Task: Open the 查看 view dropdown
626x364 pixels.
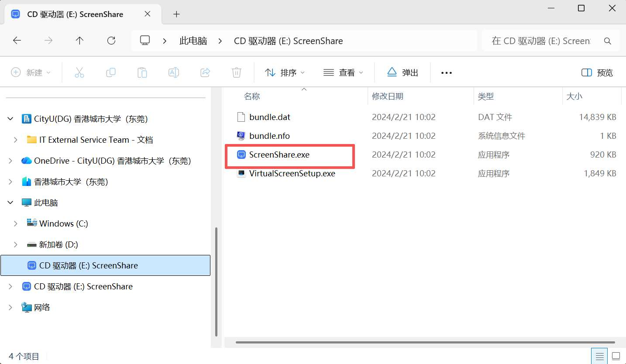Action: point(344,72)
